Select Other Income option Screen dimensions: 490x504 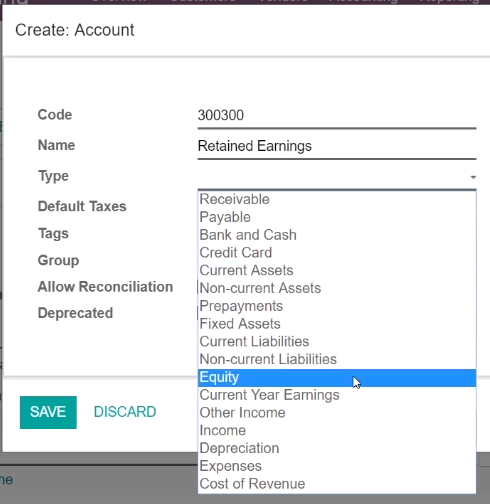pos(337,413)
